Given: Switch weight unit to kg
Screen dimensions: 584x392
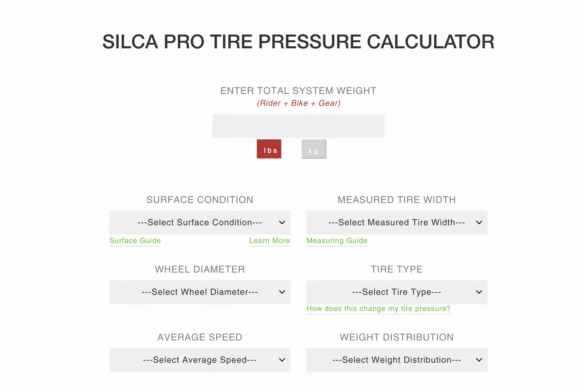Looking at the screenshot, I should pos(314,149).
